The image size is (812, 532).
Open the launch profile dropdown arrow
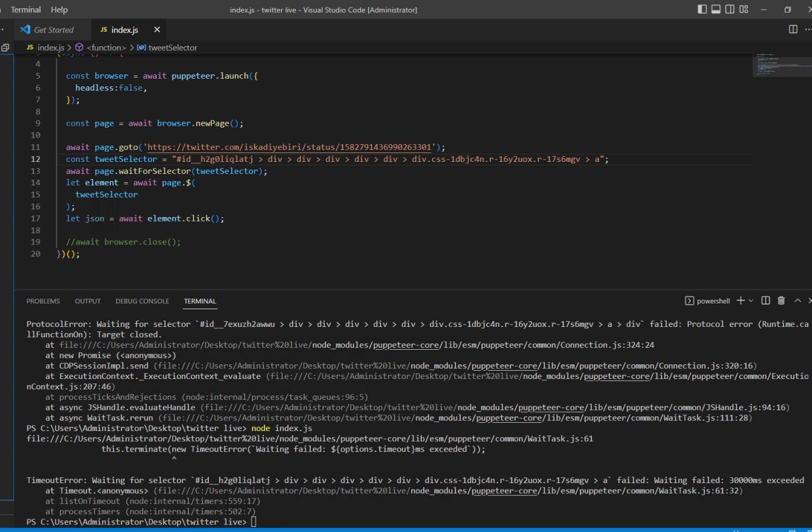click(x=751, y=300)
